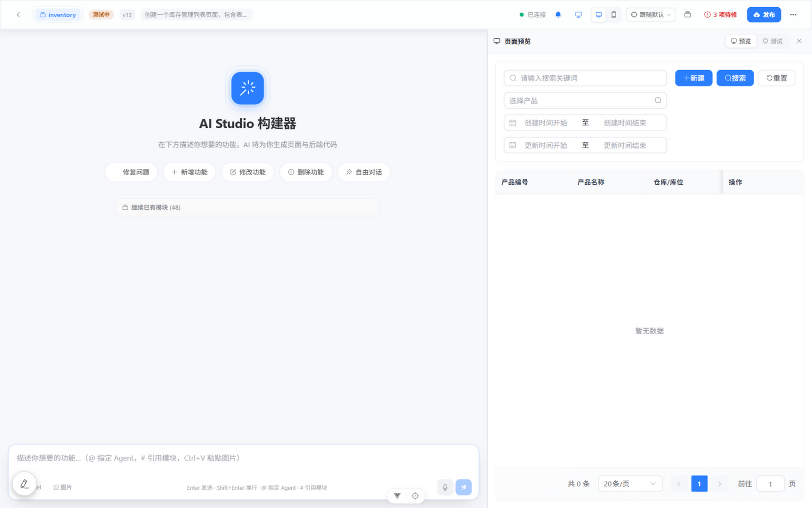Click the AI Studio builder logo icon
The width and height of the screenshot is (812, 508).
[x=248, y=88]
